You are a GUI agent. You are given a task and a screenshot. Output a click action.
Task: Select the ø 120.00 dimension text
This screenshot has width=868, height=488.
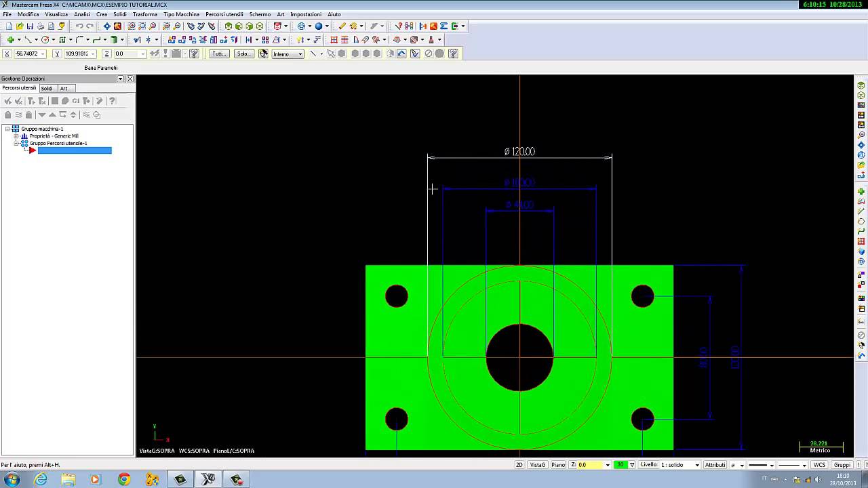[519, 151]
